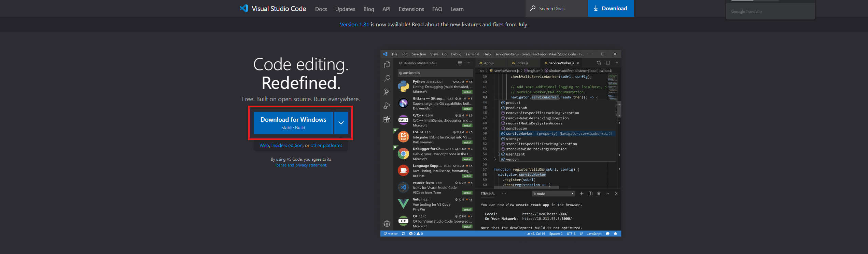The height and width of the screenshot is (254, 868).
Task: Close the serviceWorker.js tab with its X
Action: click(578, 63)
